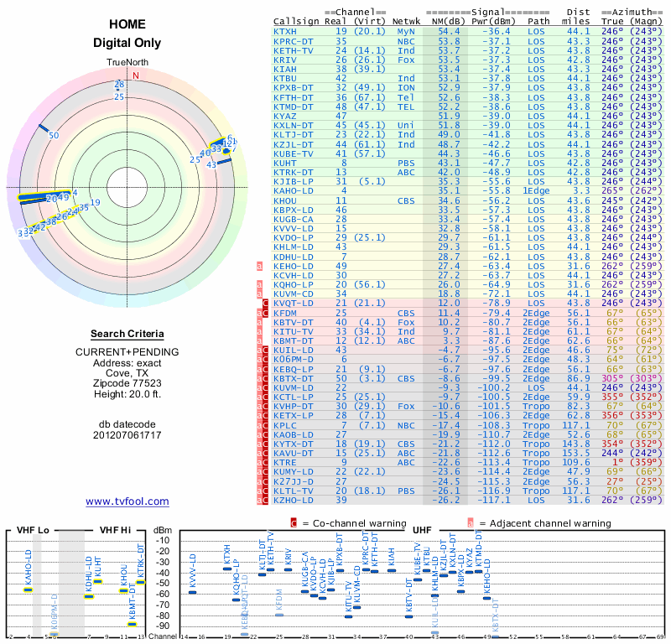Click the 305° azimuth value for KBTX-DT

[x=612, y=379]
